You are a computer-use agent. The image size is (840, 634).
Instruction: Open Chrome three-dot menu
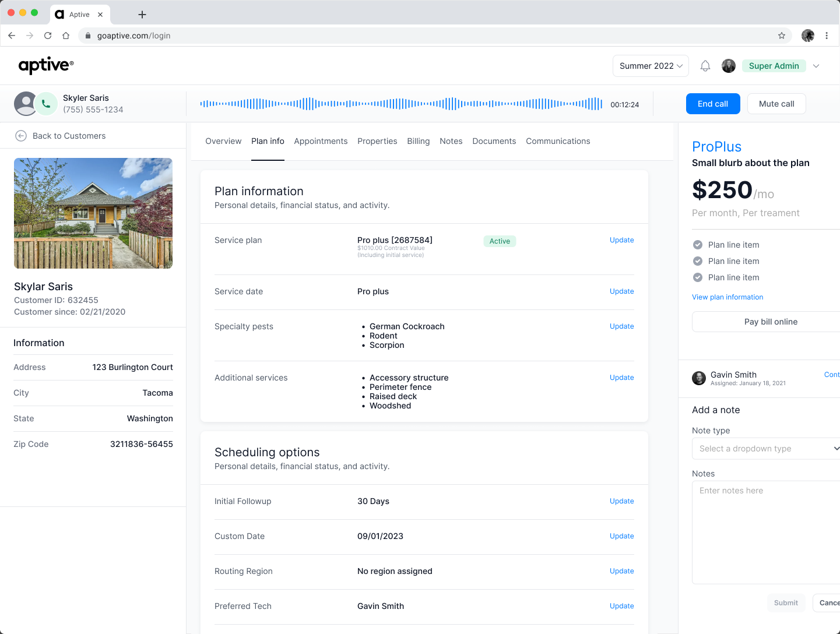coord(827,36)
